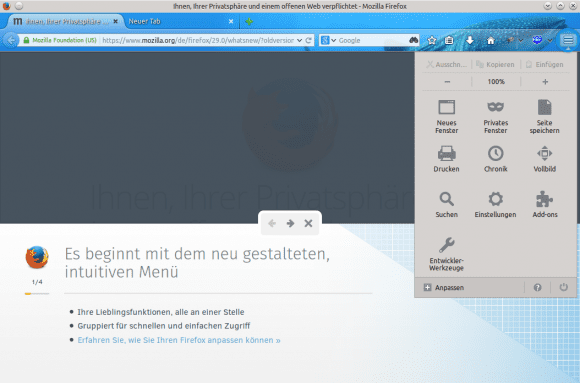Close the Neuer Tab tab
Image resolution: width=580 pixels, height=383 pixels.
coord(231,21)
